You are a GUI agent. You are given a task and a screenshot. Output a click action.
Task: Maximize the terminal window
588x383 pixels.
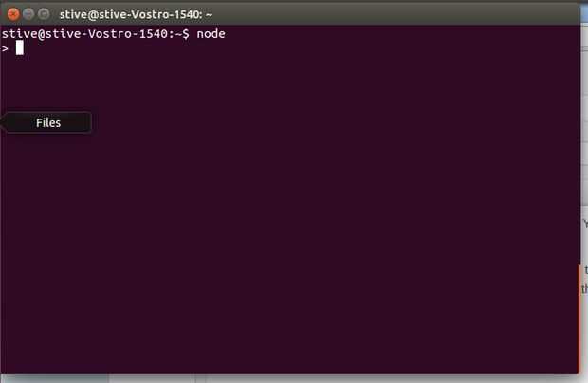pos(44,14)
